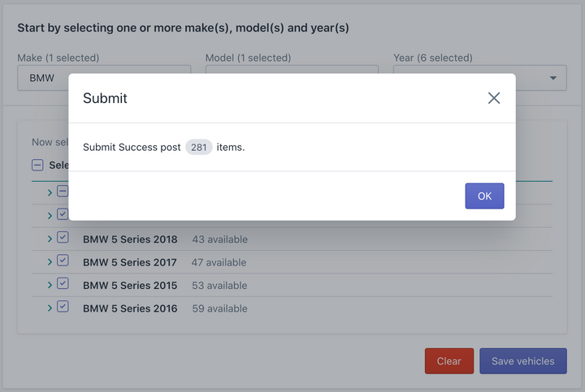Open the Model dropdown field
Image resolution: width=585 pixels, height=392 pixels.
[292, 69]
